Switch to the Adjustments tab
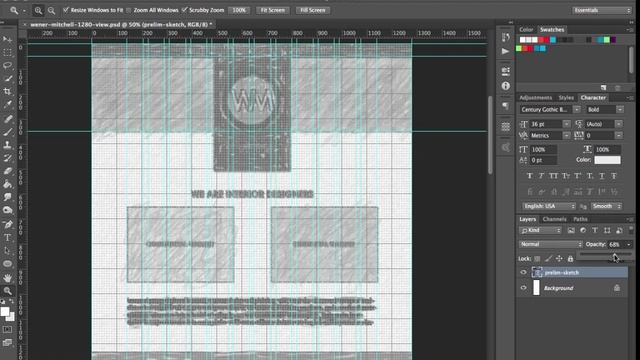This screenshot has width=640, height=360. pyautogui.click(x=536, y=98)
